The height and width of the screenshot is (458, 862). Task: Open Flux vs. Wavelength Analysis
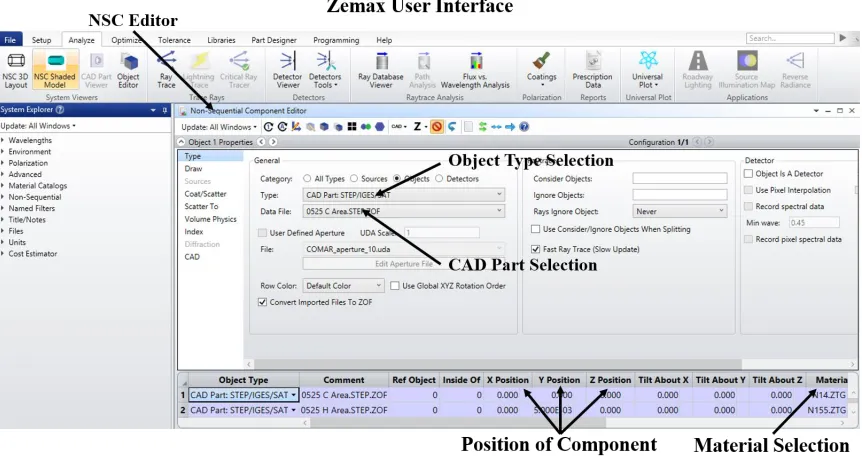476,70
